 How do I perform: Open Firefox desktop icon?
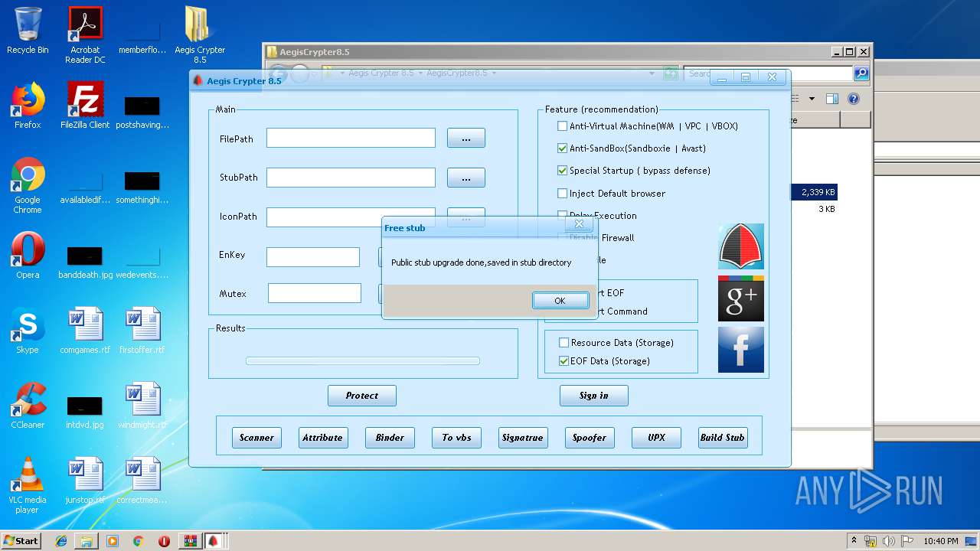pos(28,106)
